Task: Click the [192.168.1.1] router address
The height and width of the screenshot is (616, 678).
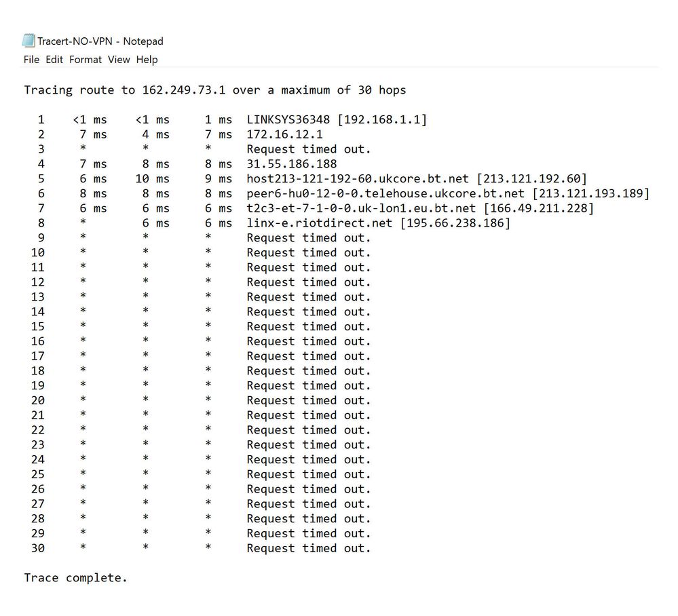Action: [x=382, y=120]
